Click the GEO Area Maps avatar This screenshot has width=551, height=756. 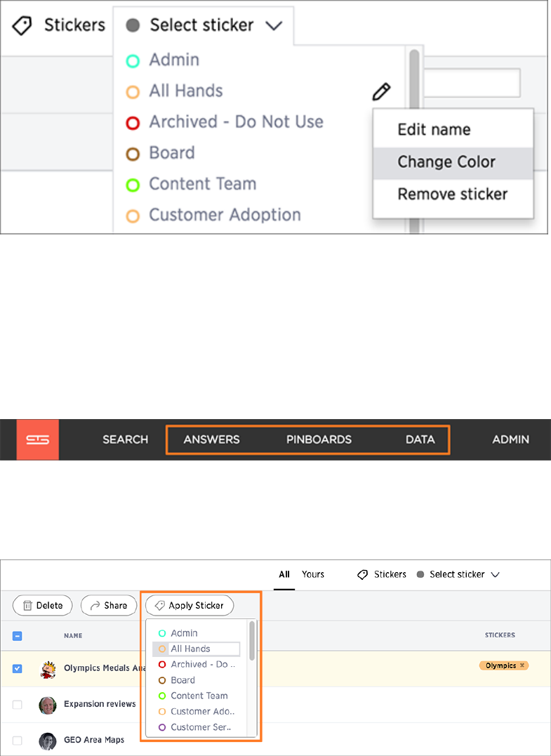point(48,741)
